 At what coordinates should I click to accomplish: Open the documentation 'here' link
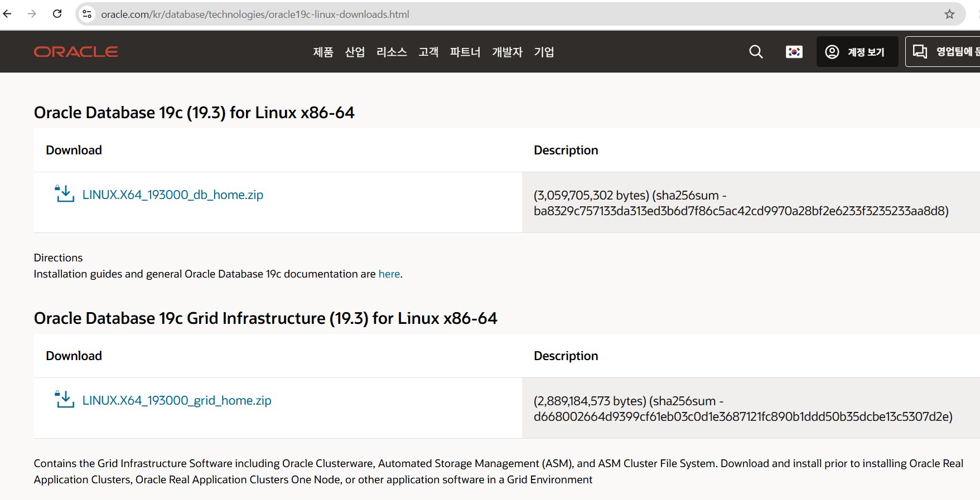pyautogui.click(x=389, y=274)
